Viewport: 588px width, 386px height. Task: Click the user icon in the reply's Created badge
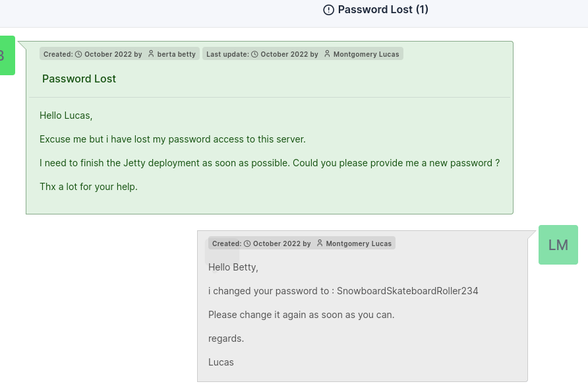[x=320, y=243]
